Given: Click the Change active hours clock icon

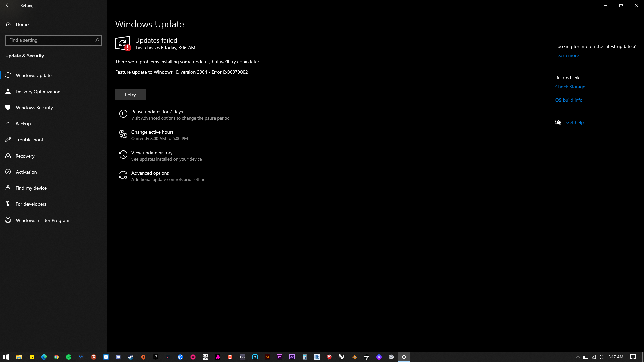Looking at the screenshot, I should pos(123,134).
